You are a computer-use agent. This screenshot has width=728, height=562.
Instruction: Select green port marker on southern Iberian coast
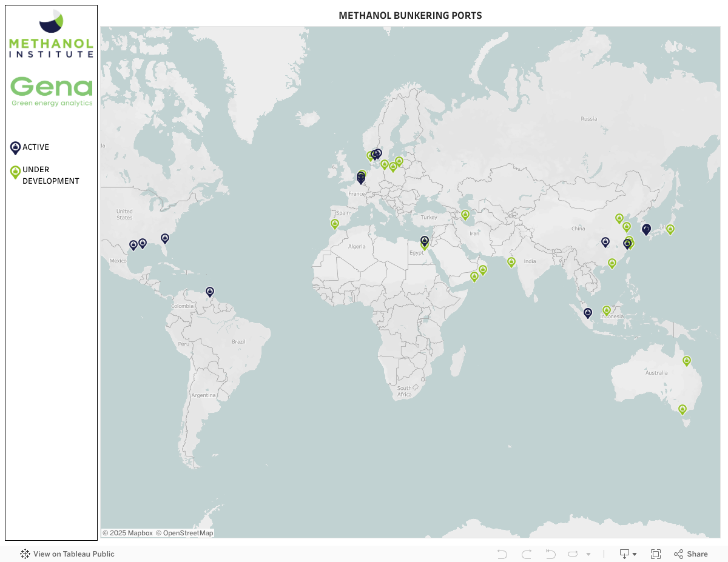(334, 224)
